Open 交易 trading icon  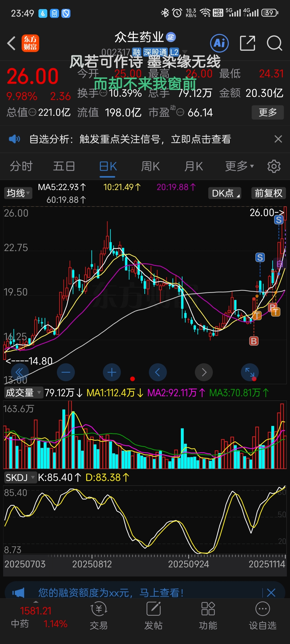[x=99, y=616]
